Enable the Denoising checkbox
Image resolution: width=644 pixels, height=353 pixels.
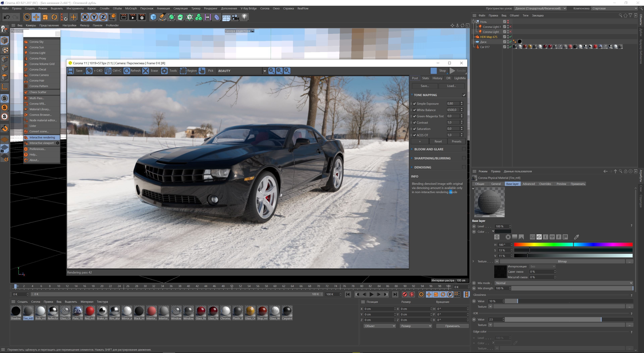464,167
